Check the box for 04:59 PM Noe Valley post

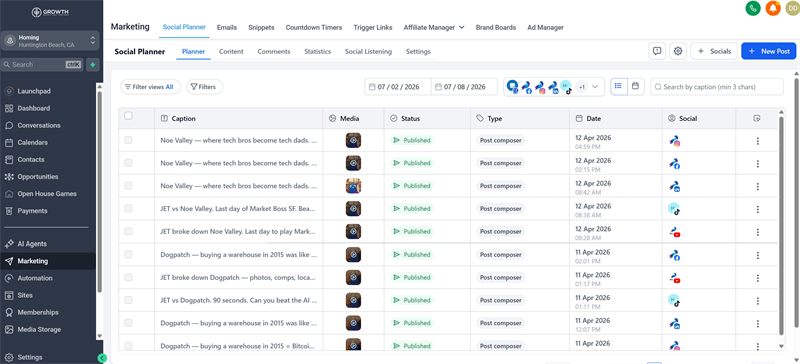[x=128, y=140]
